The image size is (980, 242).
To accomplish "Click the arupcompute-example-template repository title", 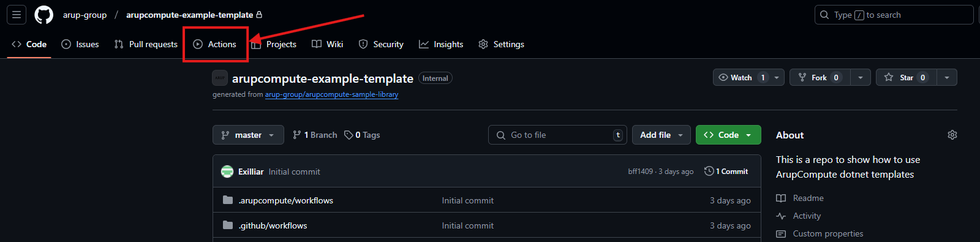I will click(x=323, y=78).
